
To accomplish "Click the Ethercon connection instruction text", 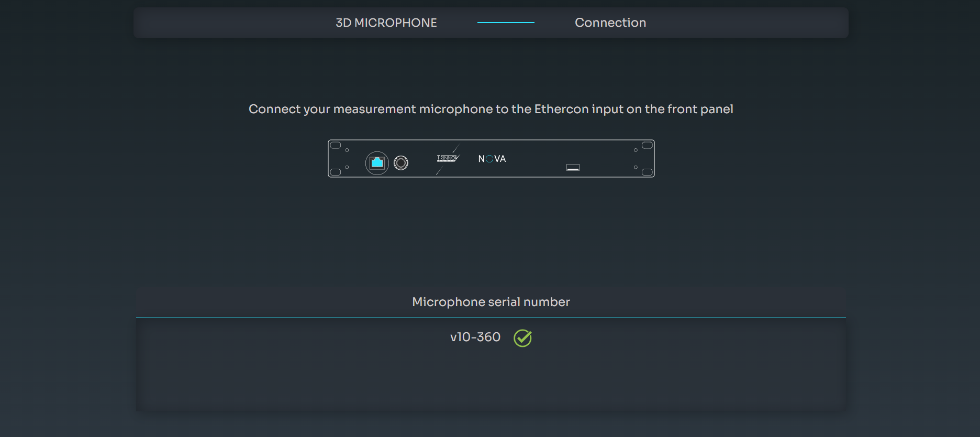I will coord(491,109).
